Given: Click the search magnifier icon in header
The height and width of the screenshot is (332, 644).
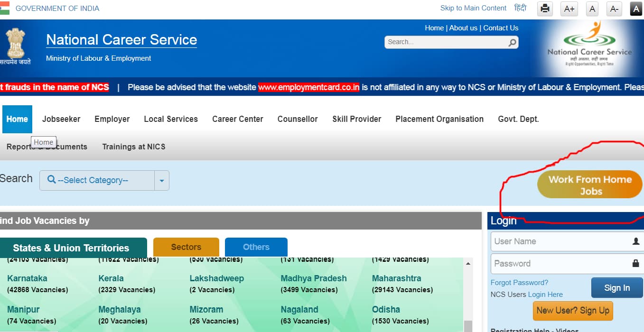Looking at the screenshot, I should (x=512, y=42).
